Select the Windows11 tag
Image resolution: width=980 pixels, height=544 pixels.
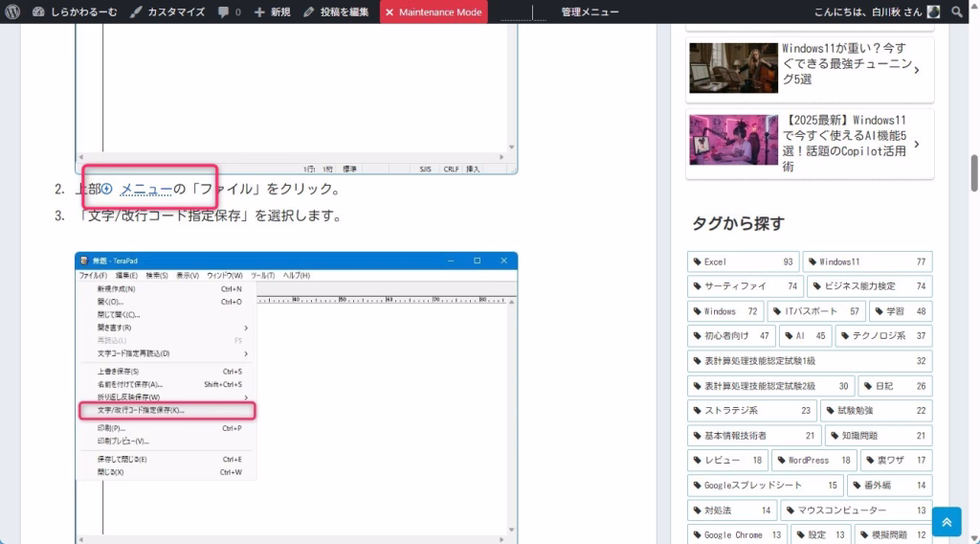(867, 261)
